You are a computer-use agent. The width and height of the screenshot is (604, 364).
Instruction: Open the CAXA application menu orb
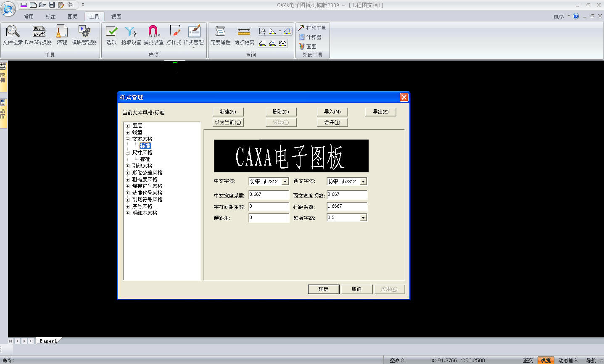8,9
